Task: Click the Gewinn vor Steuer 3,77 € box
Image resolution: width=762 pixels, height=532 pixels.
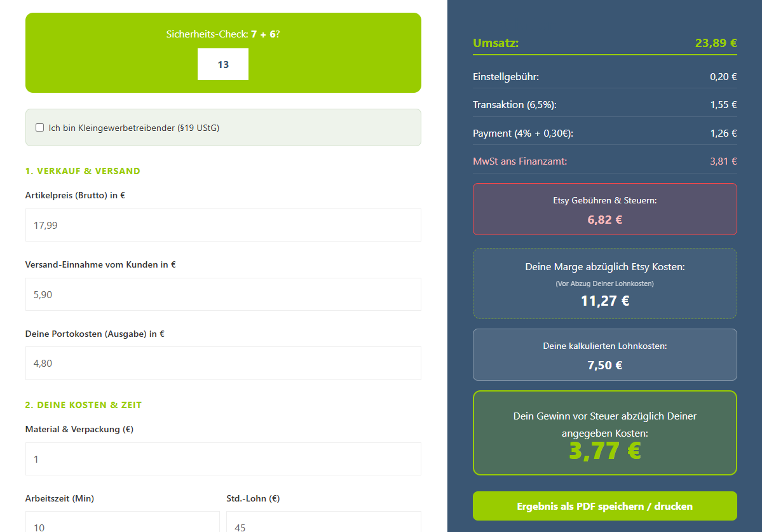Action: click(604, 433)
